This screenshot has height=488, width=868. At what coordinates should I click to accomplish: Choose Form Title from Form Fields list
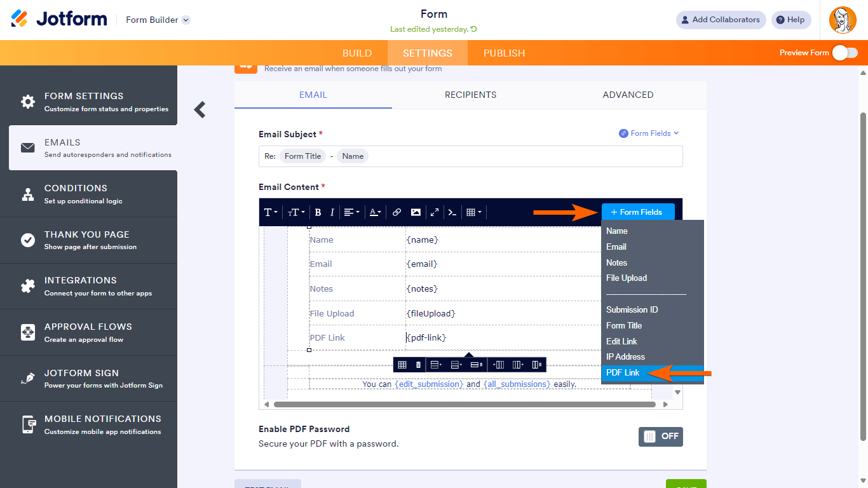[x=653, y=325]
